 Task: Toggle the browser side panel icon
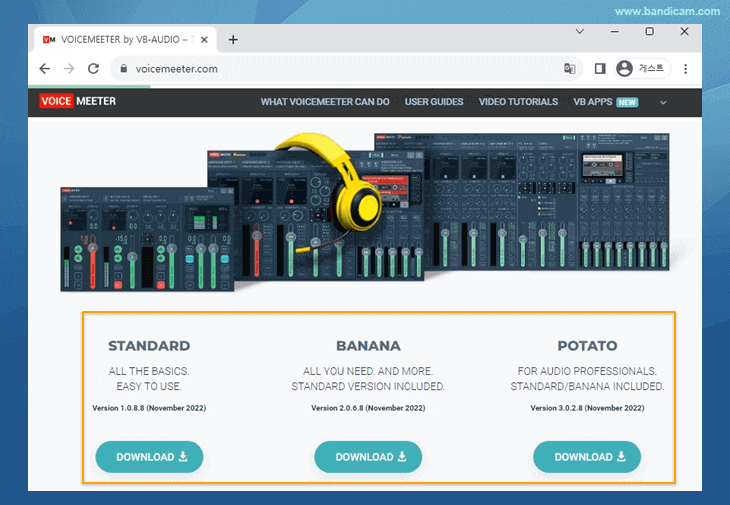click(x=600, y=69)
